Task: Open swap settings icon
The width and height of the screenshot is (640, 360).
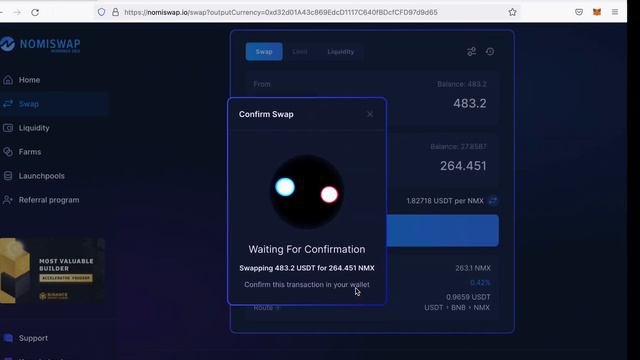Action: [x=471, y=51]
